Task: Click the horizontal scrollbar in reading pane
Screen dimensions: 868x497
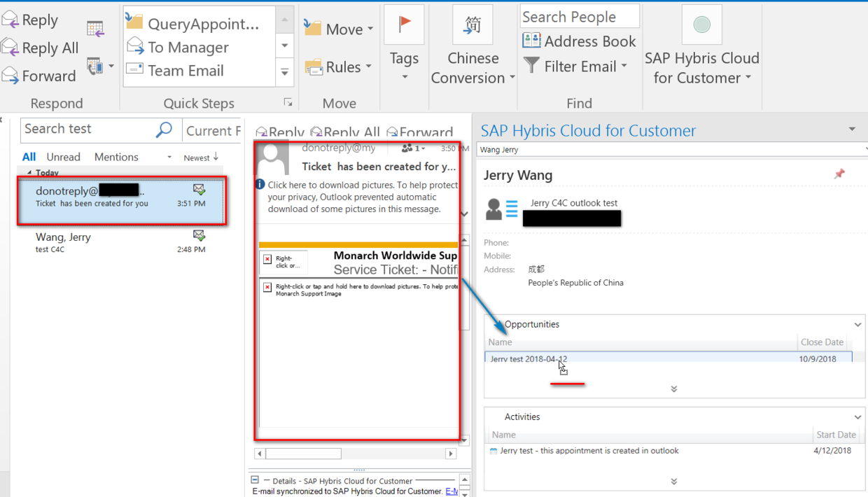Action: click(357, 454)
